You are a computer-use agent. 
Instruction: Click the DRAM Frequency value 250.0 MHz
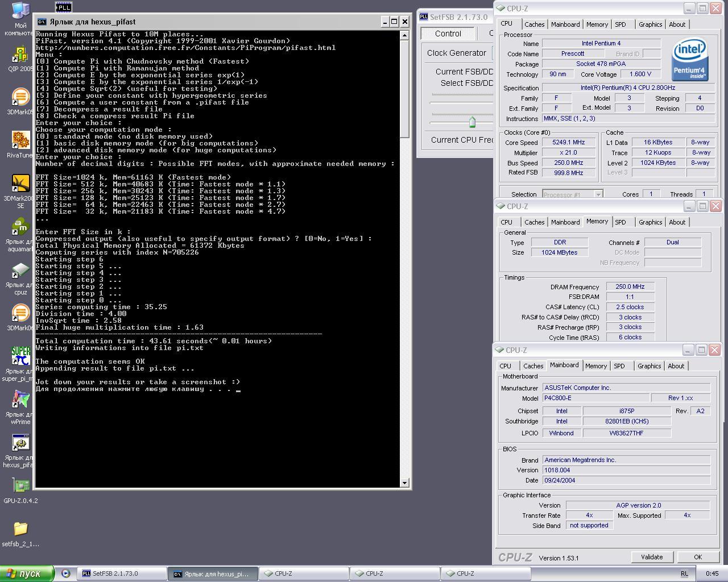630,286
